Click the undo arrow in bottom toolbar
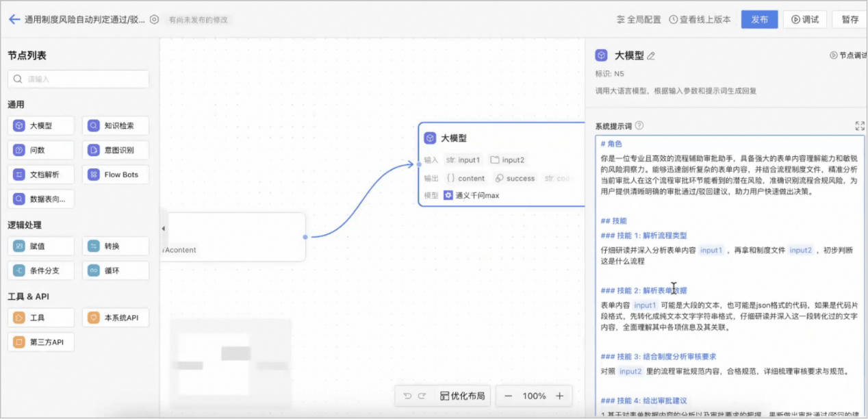The image size is (868, 419). click(x=407, y=396)
